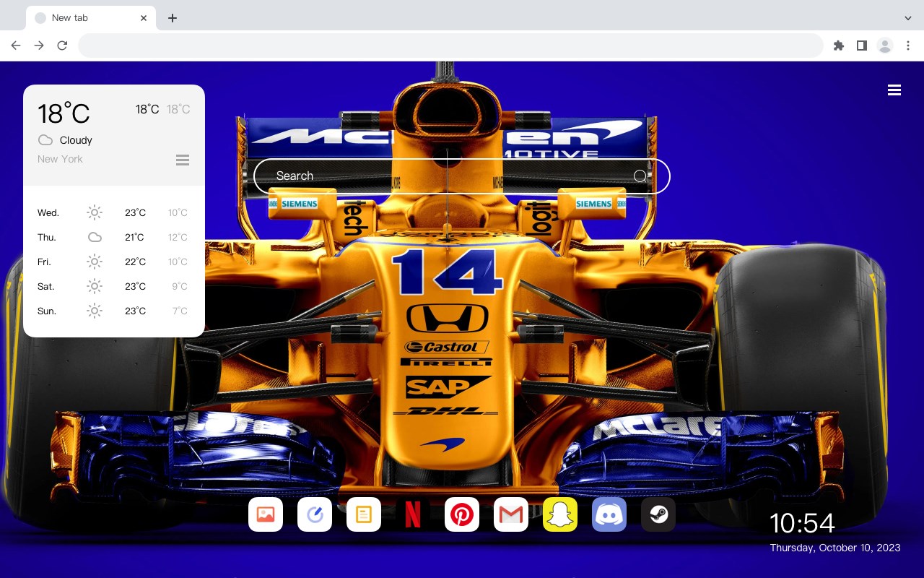924x578 pixels.
Task: Open the Gmail shortcut
Action: point(511,514)
